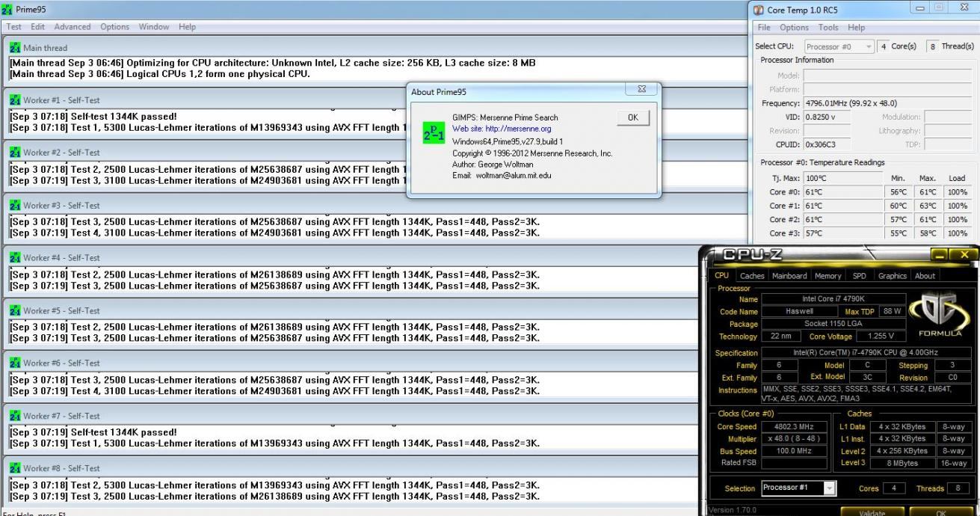
Task: Switch to the SPD tab in CPU-Z
Action: [860, 276]
